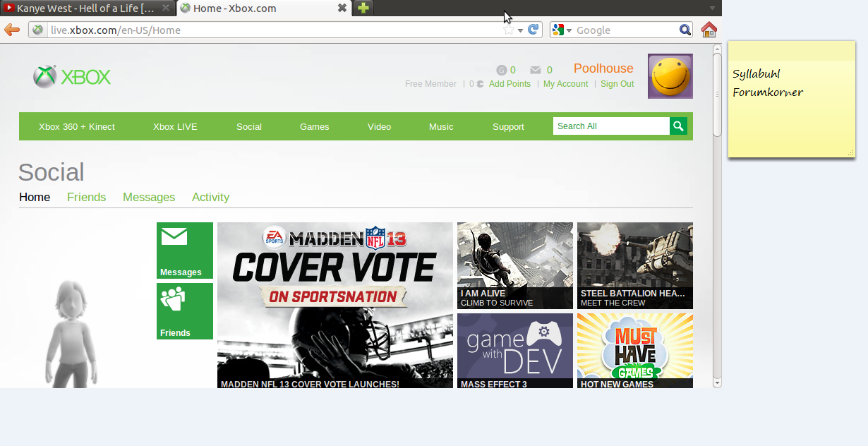Open the Music menu
The image size is (868, 446).
(x=441, y=126)
